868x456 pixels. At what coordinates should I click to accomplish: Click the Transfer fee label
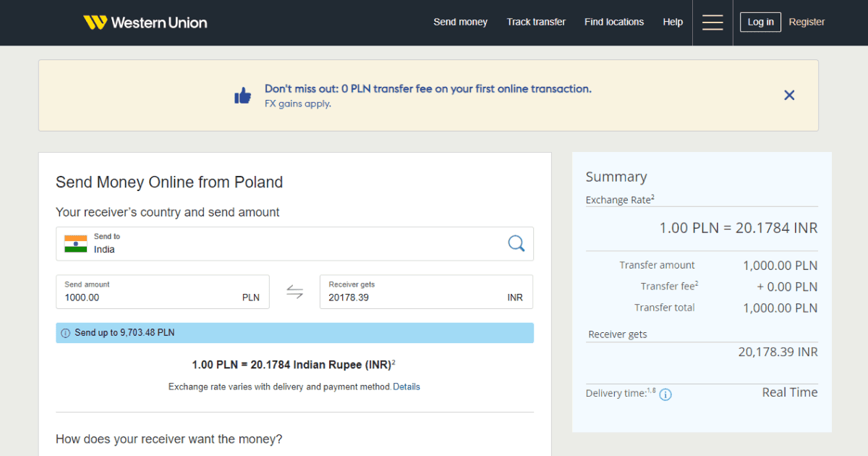pos(669,287)
